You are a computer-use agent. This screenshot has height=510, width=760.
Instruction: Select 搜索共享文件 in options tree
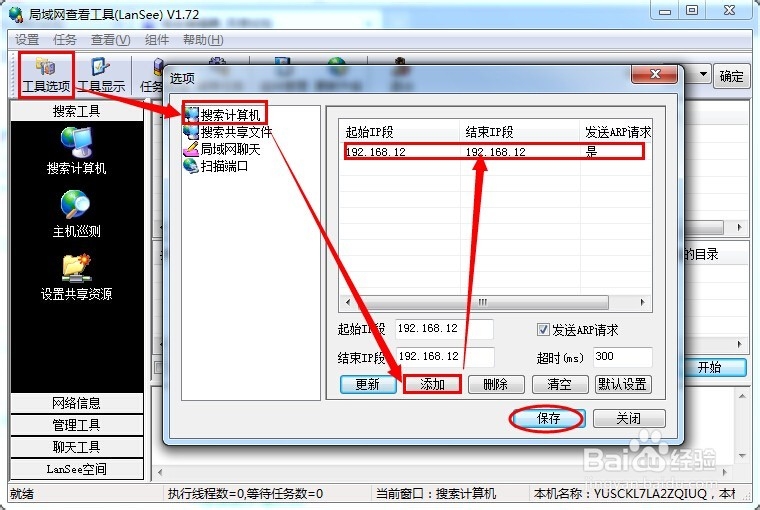(x=228, y=132)
